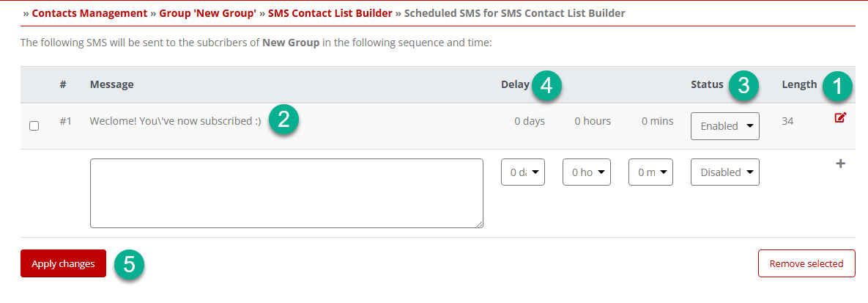The height and width of the screenshot is (303, 868).
Task: Tick the checkbox for message #1
Action: [x=34, y=126]
